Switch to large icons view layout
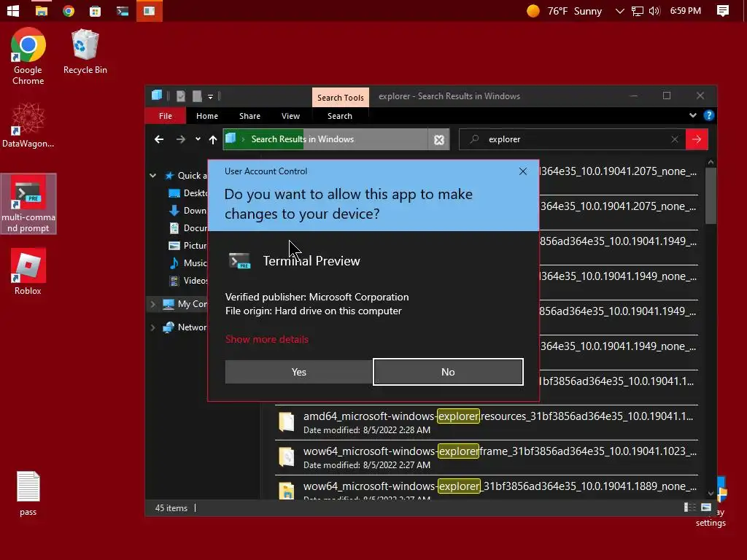 pyautogui.click(x=706, y=507)
